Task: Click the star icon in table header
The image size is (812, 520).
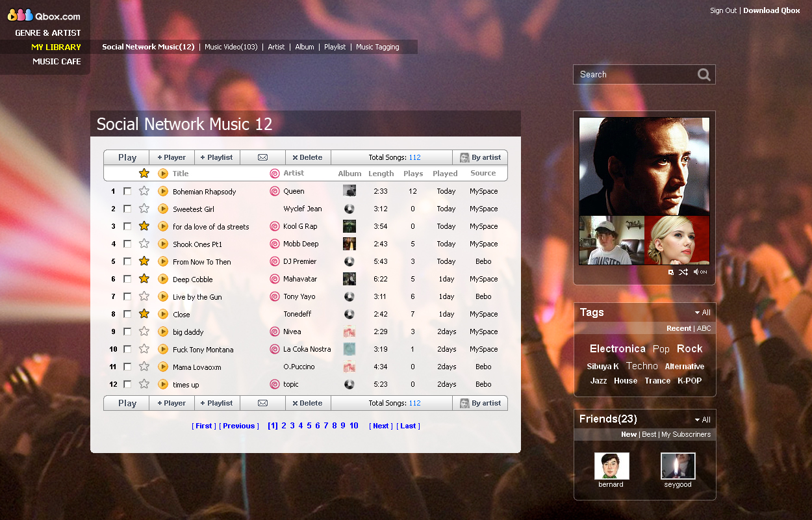Action: click(144, 174)
